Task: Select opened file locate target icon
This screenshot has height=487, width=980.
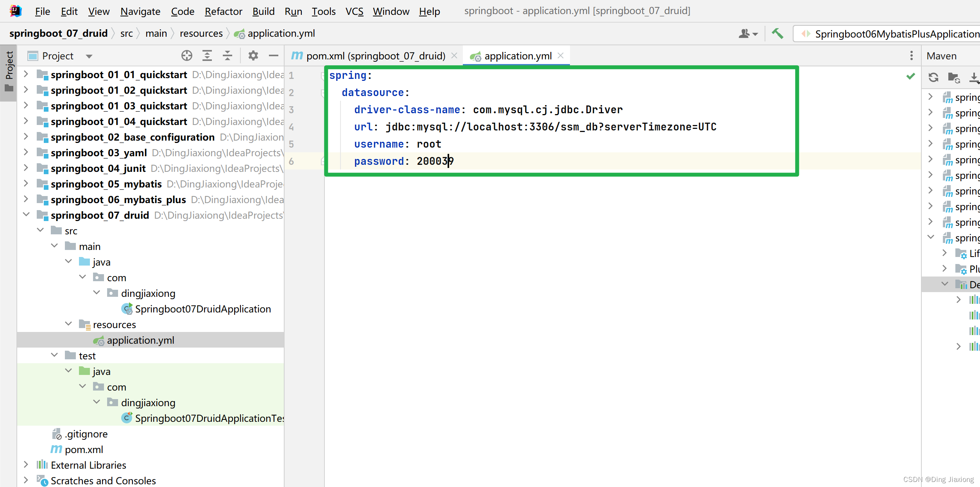Action: 187,56
